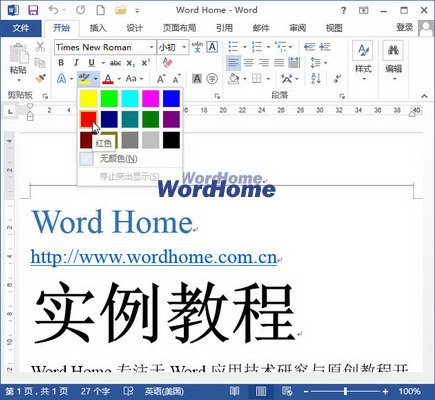Expand bullet list options

tap(245, 47)
